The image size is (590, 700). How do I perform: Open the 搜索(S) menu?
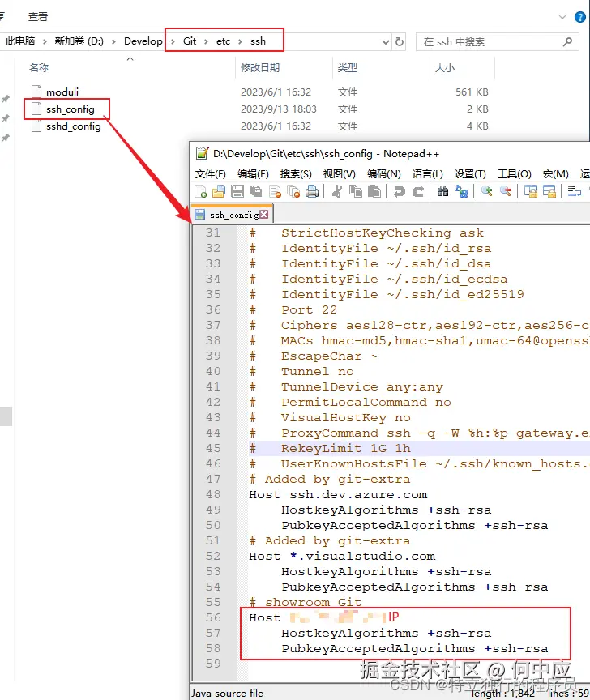point(296,173)
